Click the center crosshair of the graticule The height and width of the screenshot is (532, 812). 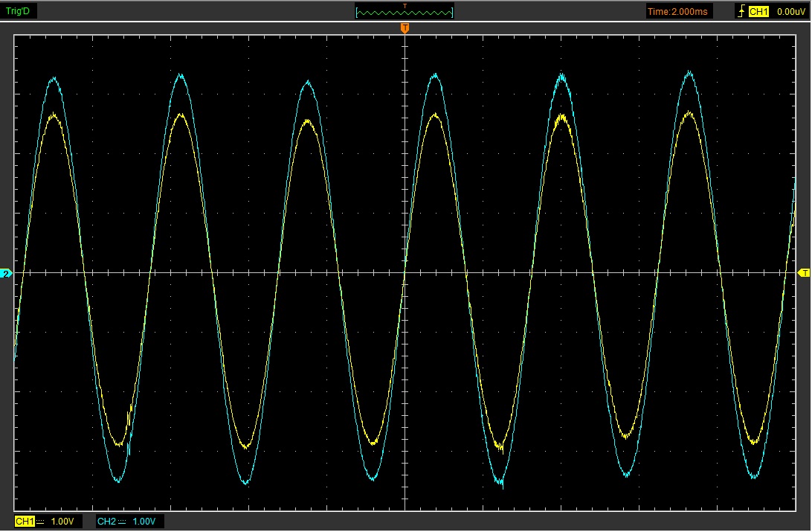405,273
